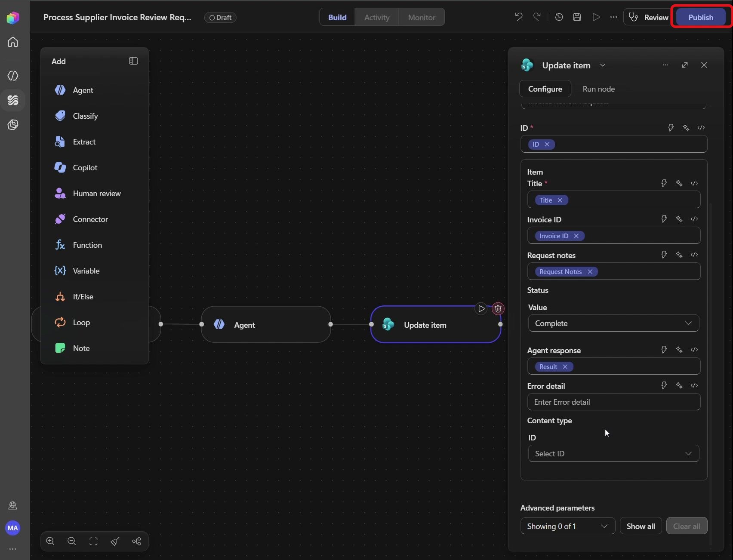This screenshot has width=733, height=560.
Task: Click the Clear all button
Action: (687, 526)
